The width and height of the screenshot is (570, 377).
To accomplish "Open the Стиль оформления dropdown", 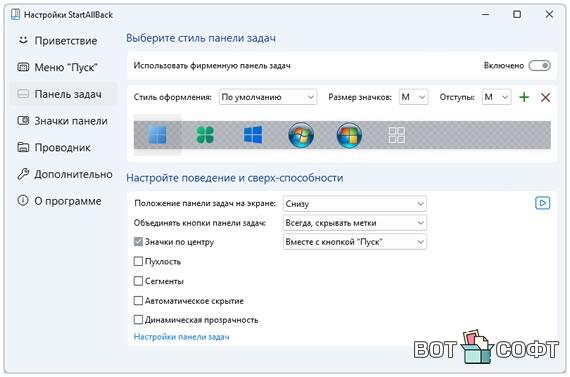I will coord(268,97).
